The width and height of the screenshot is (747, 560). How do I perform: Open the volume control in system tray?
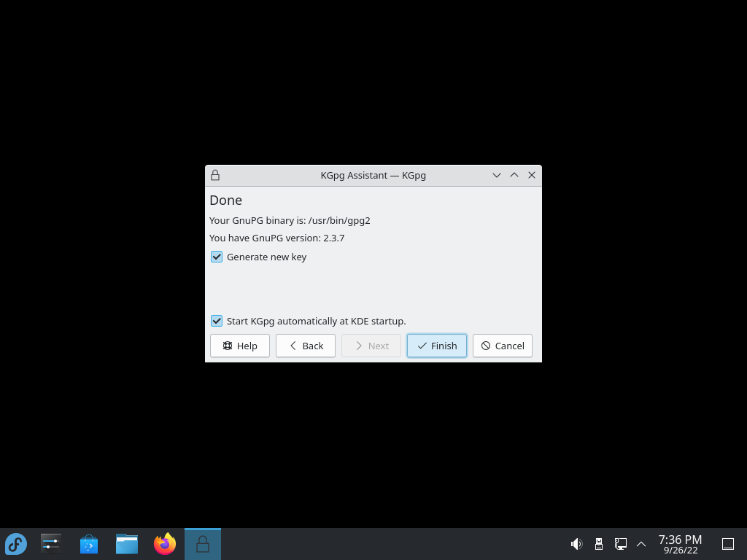click(576, 544)
